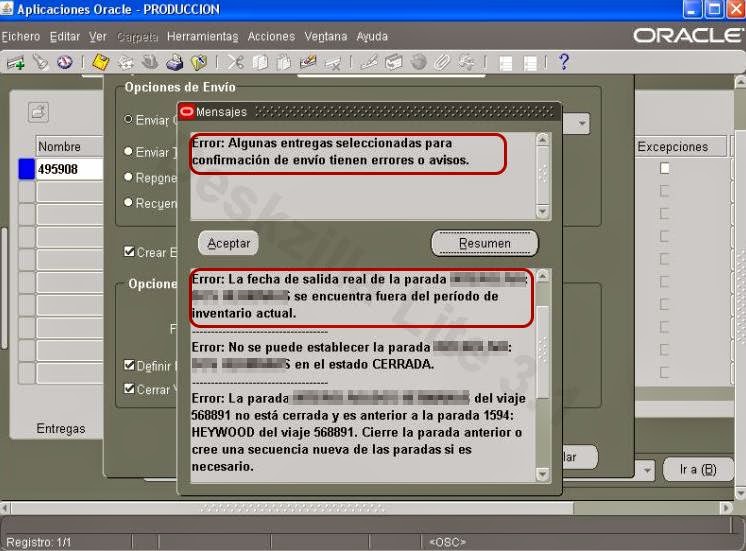Click the blue record indicator beside 495908
This screenshot has height=551, width=746.
pos(27,169)
